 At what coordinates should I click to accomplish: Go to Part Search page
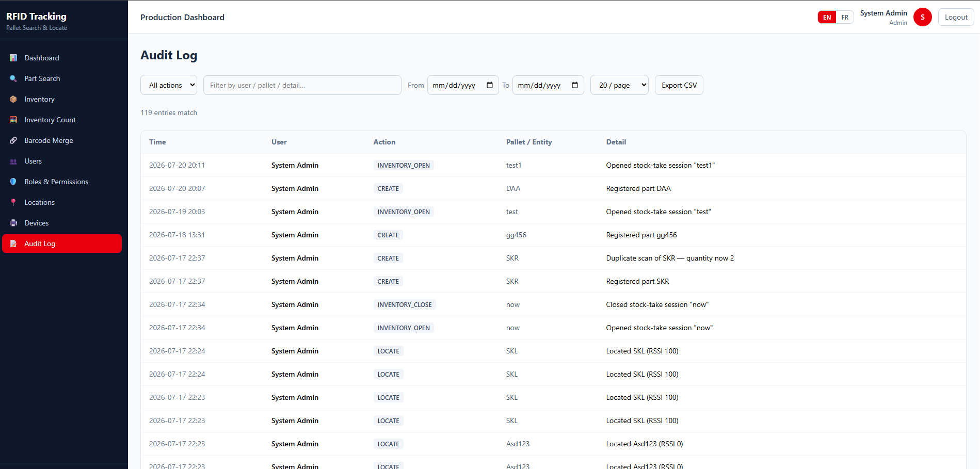coord(62,78)
